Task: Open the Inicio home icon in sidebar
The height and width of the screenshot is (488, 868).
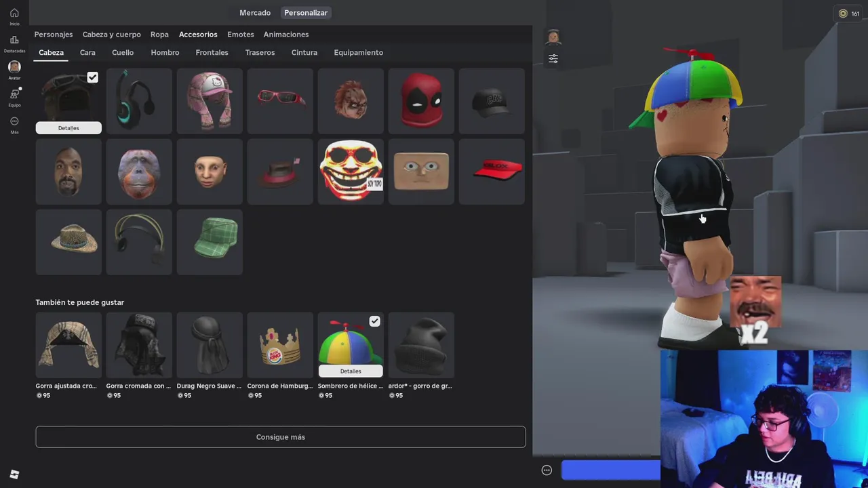Action: point(14,13)
